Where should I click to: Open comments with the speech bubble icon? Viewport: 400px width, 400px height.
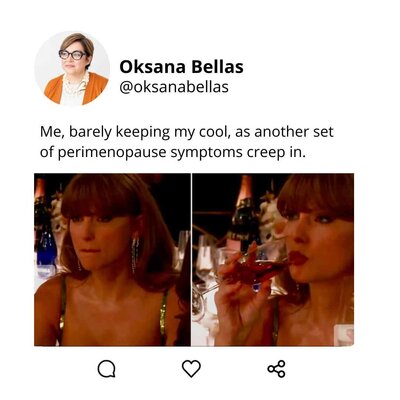106,369
